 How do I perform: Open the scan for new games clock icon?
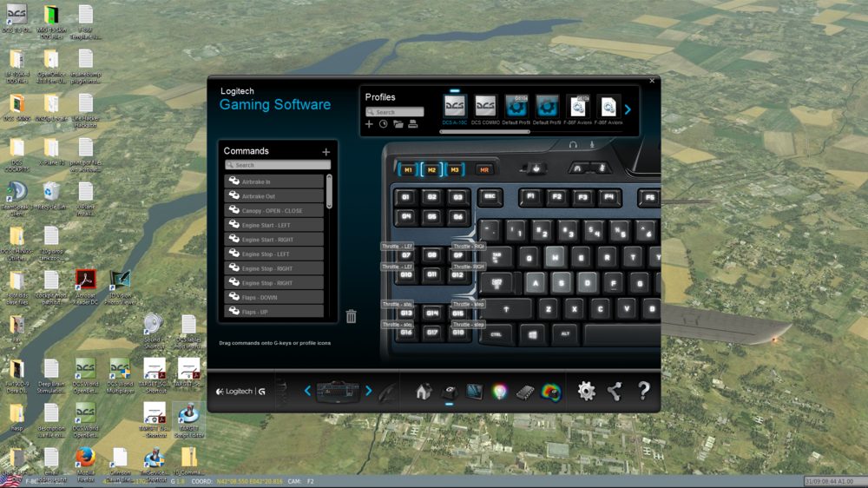pos(383,124)
